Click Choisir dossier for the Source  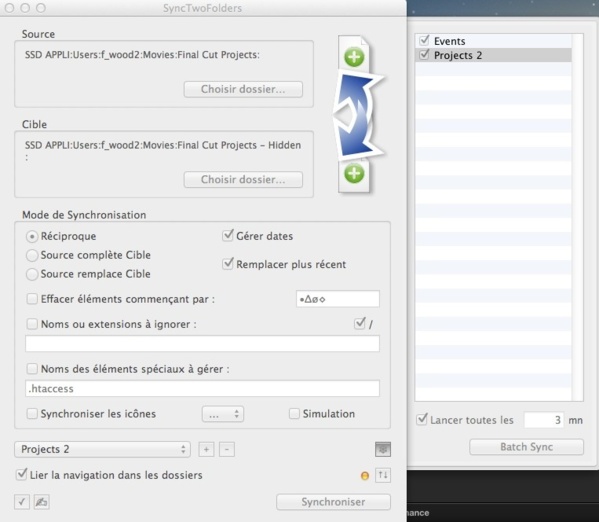[x=243, y=89]
